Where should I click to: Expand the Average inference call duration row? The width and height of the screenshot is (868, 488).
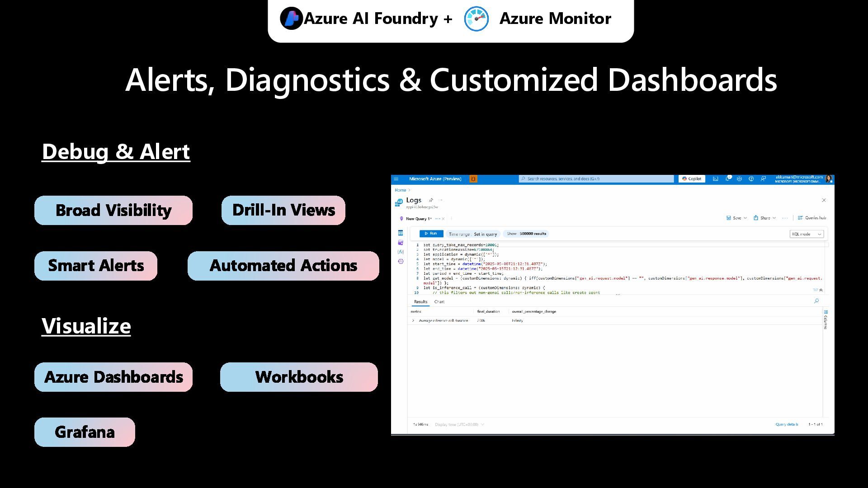pos(413,321)
